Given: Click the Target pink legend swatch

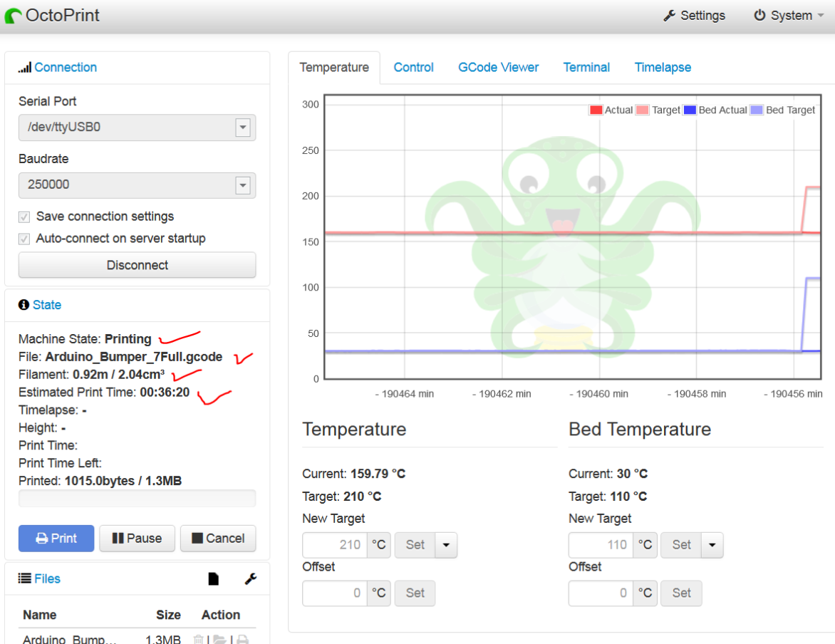Looking at the screenshot, I should coord(642,110).
